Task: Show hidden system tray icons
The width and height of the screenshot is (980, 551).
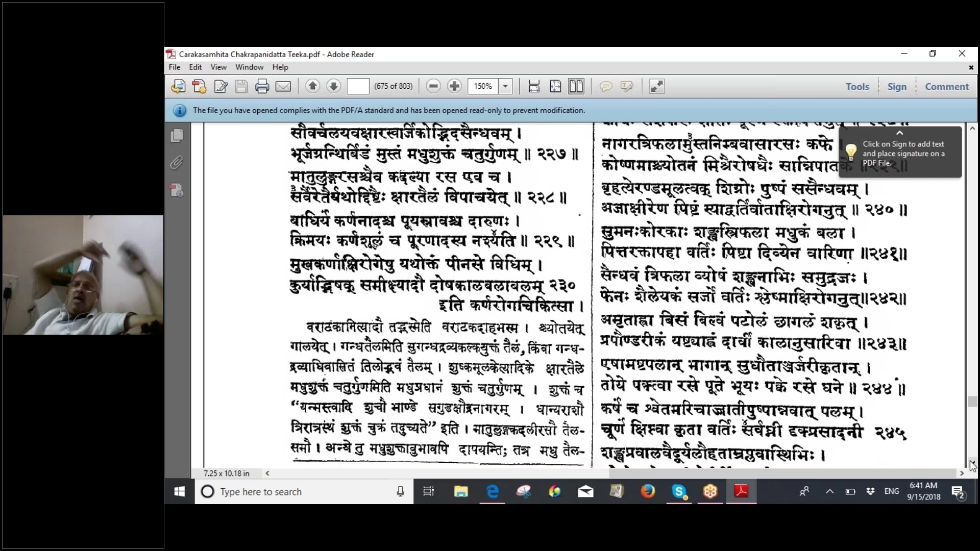Action: pos(829,491)
